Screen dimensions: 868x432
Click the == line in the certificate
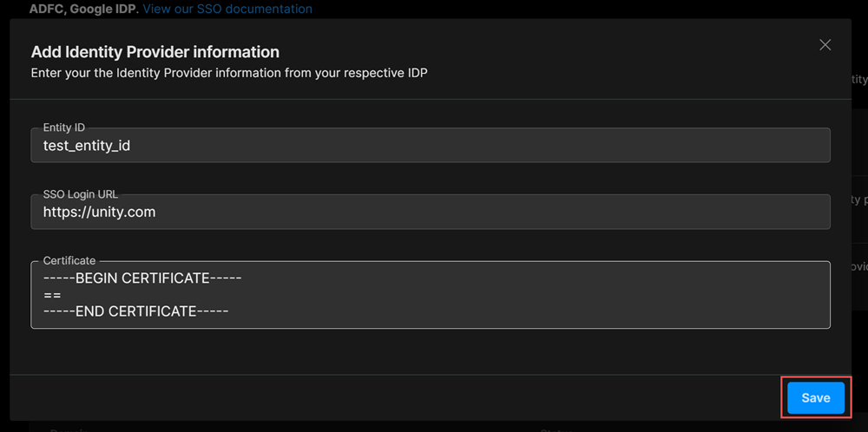pyautogui.click(x=51, y=295)
